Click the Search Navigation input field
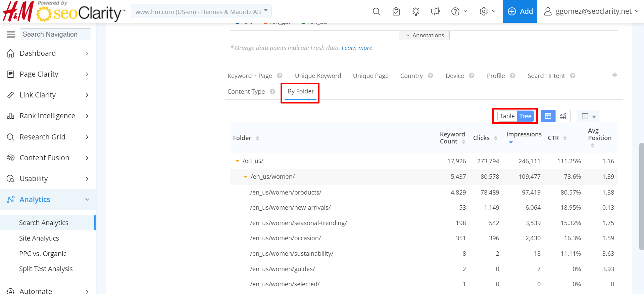This screenshot has height=294, width=644. pos(55,34)
